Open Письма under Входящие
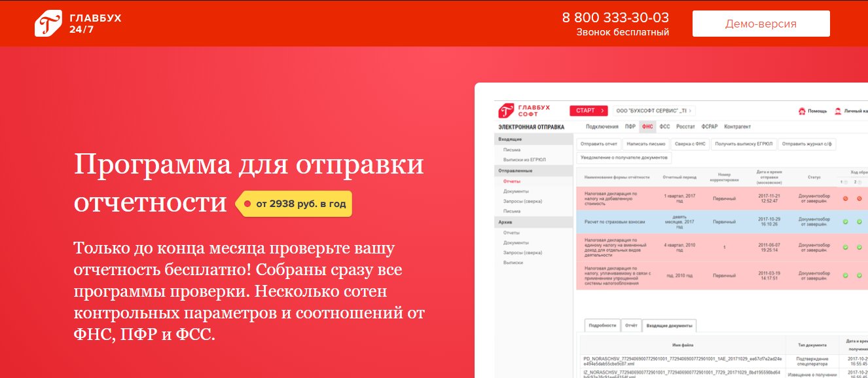 (511, 149)
